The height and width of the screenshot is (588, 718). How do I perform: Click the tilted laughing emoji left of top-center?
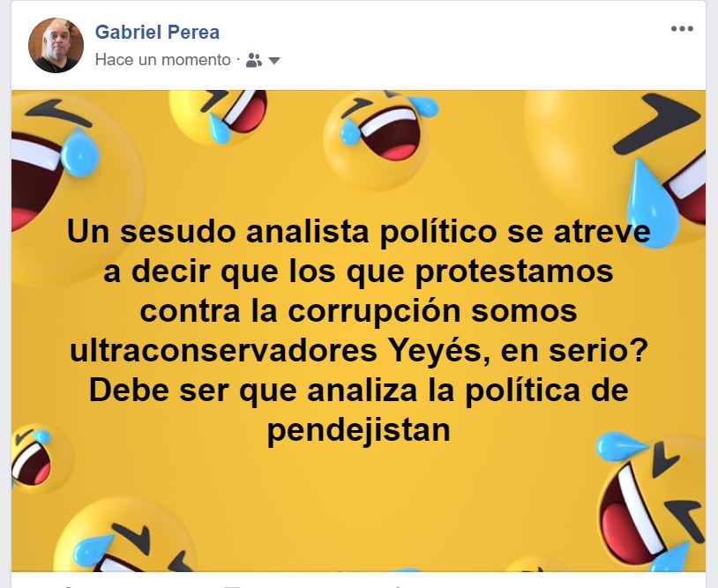219,116
